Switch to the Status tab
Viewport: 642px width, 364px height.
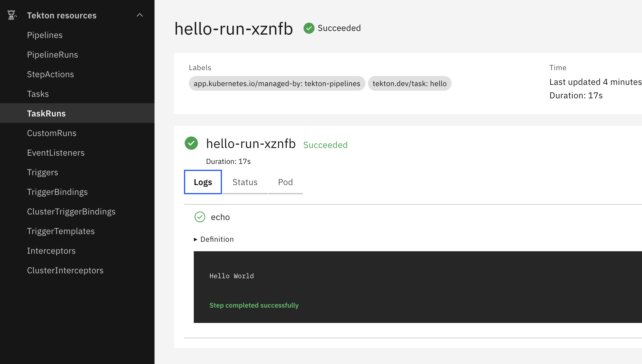[x=245, y=182]
